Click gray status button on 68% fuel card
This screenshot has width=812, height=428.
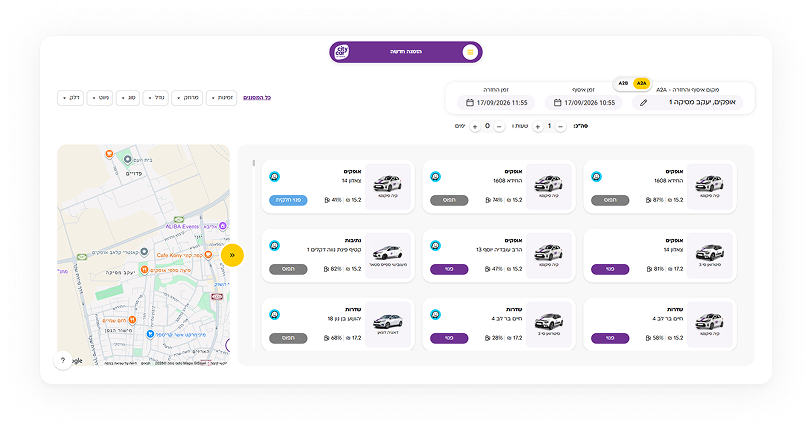288,338
